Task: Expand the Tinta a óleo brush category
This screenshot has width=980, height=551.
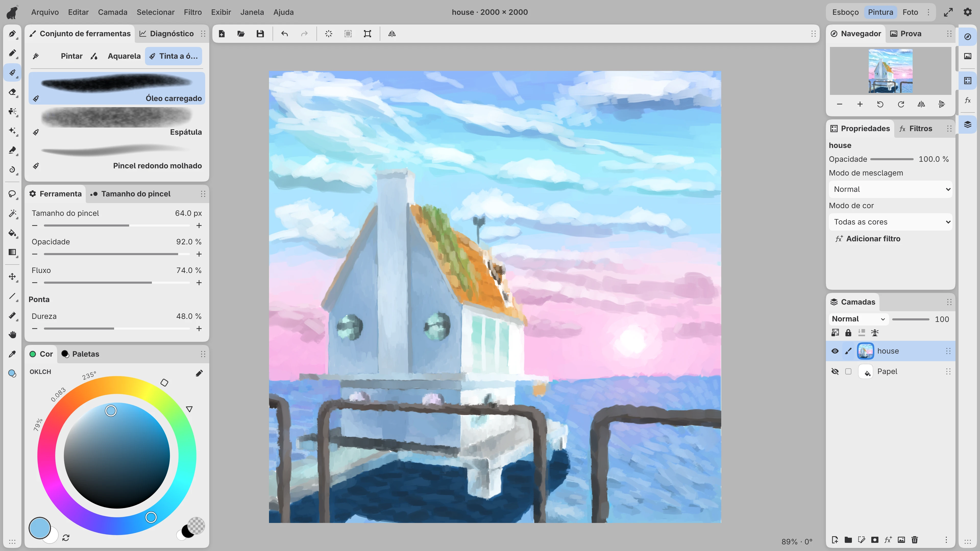Action: pos(174,56)
